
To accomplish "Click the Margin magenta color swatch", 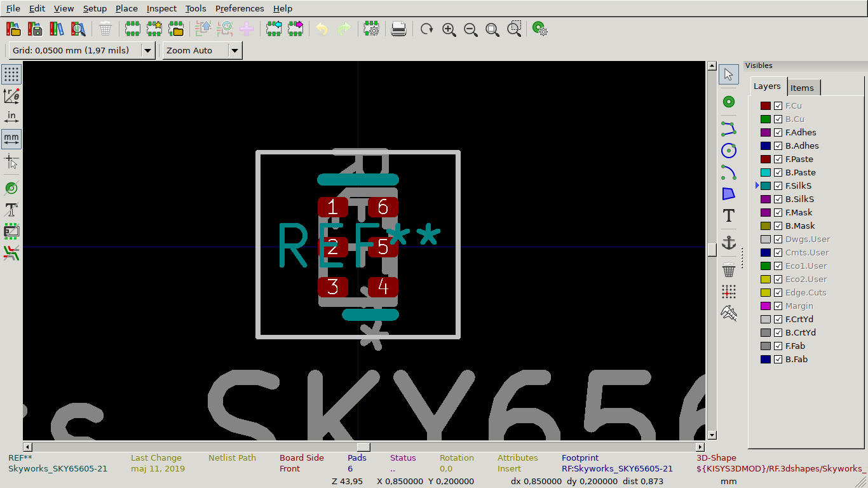I will (766, 306).
